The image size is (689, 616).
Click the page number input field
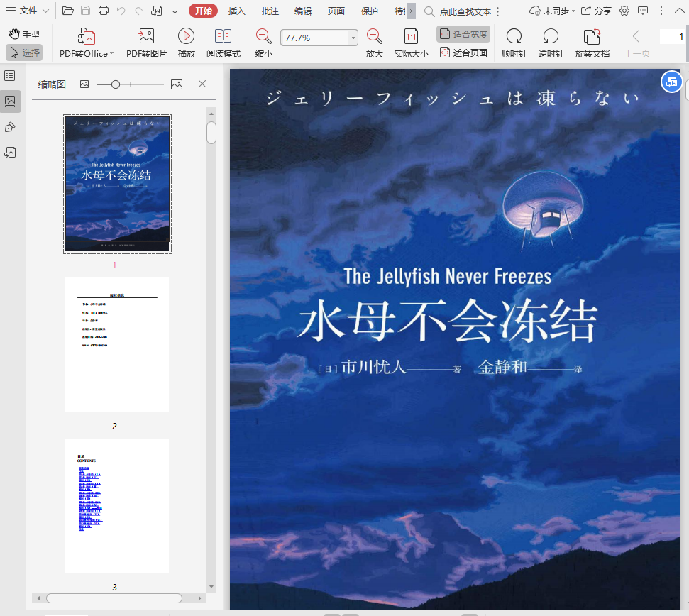pyautogui.click(x=672, y=37)
